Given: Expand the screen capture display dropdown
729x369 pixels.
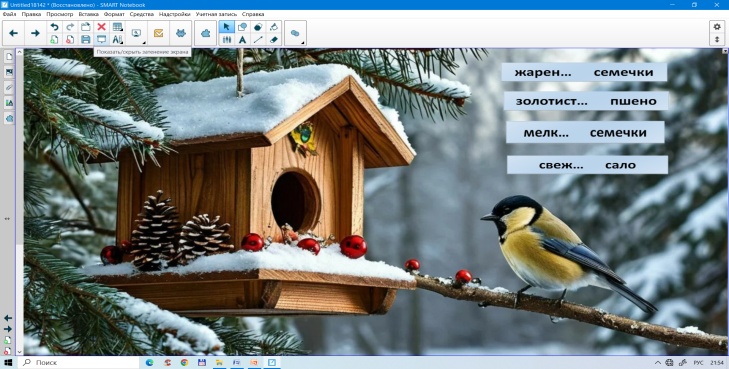Looking at the screenshot, I should point(137,33).
